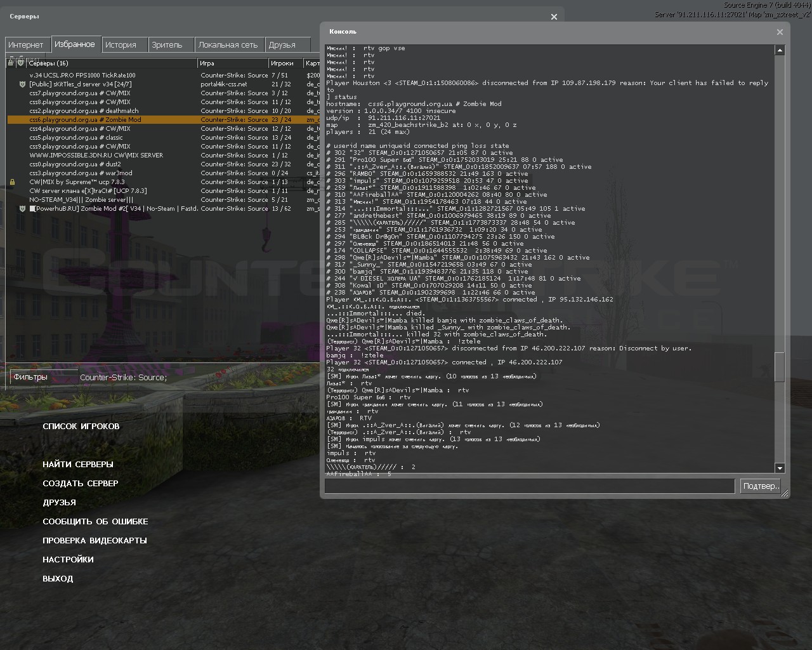Expand the Фильтры panel

(x=30, y=377)
